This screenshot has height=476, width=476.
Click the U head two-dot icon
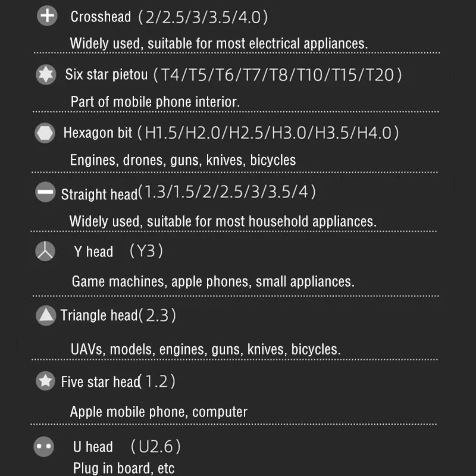(45, 446)
